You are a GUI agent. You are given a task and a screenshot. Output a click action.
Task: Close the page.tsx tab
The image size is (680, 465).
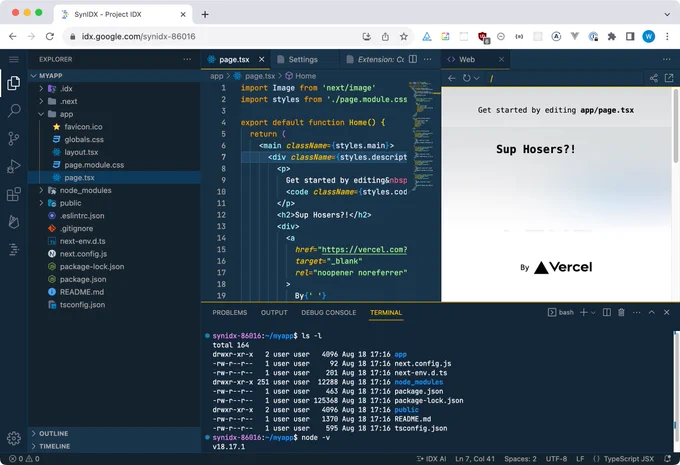click(262, 59)
